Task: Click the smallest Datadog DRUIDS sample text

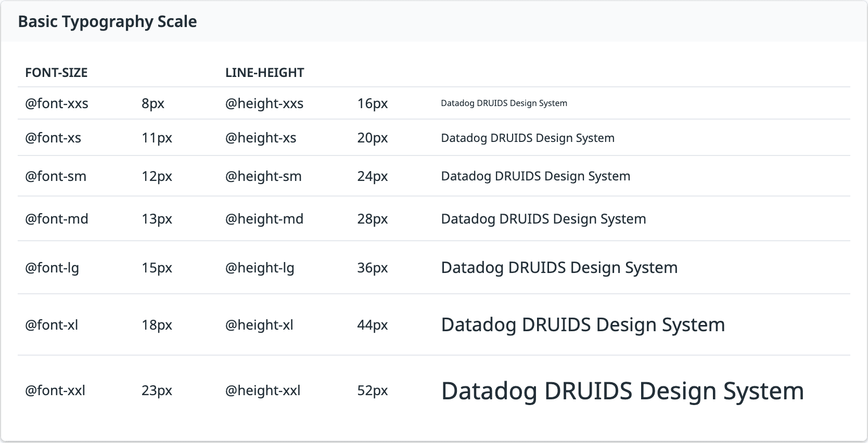Action: click(x=504, y=103)
